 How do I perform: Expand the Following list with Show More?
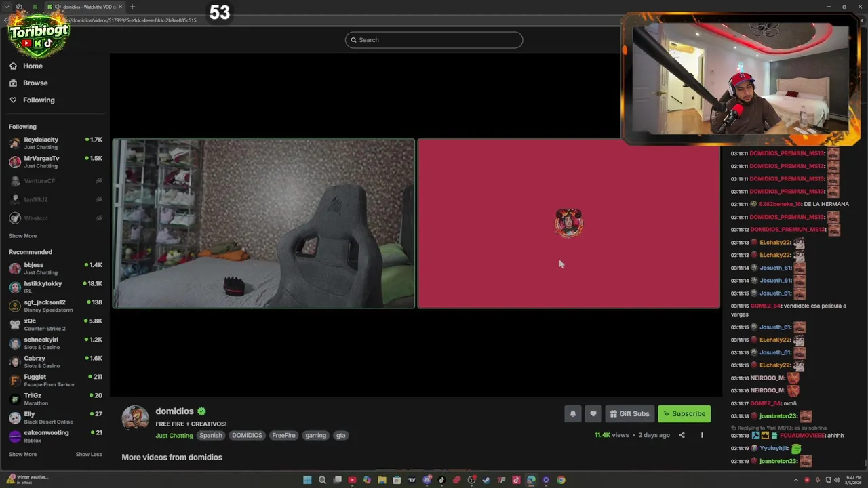[22, 236]
